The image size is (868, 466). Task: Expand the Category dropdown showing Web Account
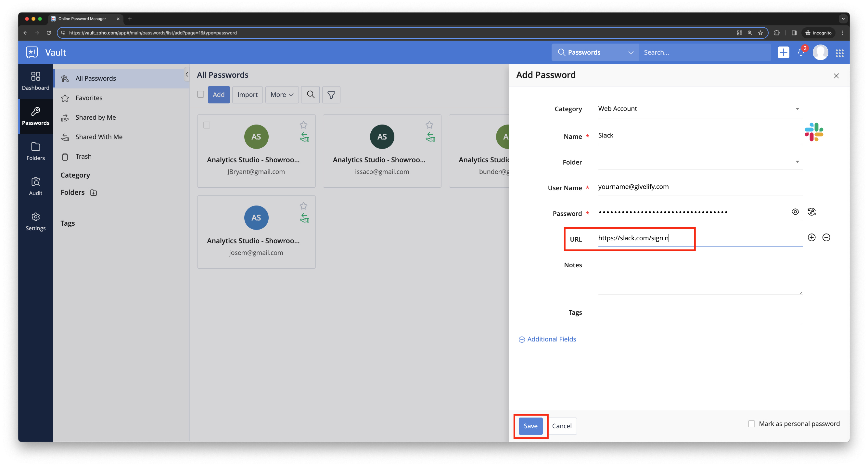[x=700, y=109]
